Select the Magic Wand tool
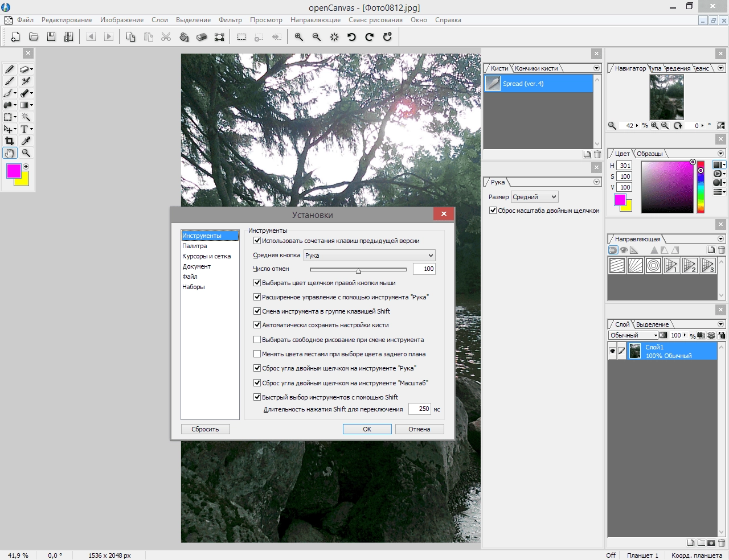The image size is (729, 560). [26, 117]
